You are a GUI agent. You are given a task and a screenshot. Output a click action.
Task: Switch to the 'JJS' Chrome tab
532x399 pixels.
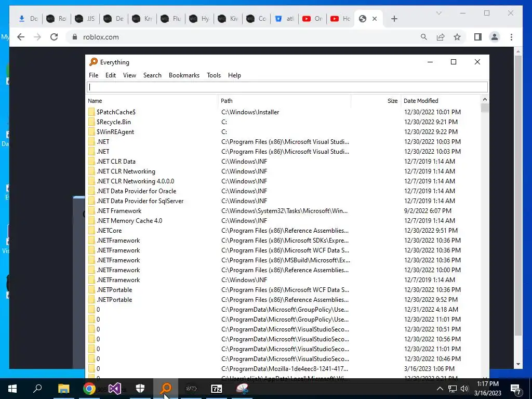[85, 19]
